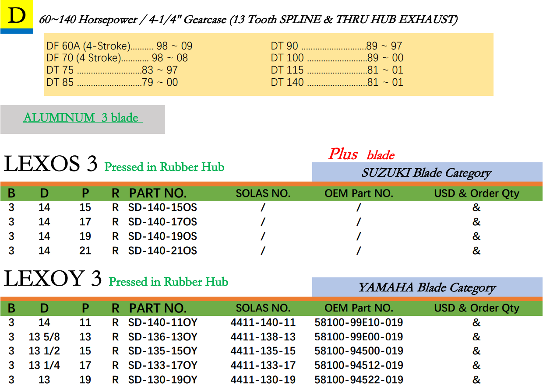543x392 pixels.
Task: Click SOLAS number 4411-133-17
Action: (x=263, y=365)
